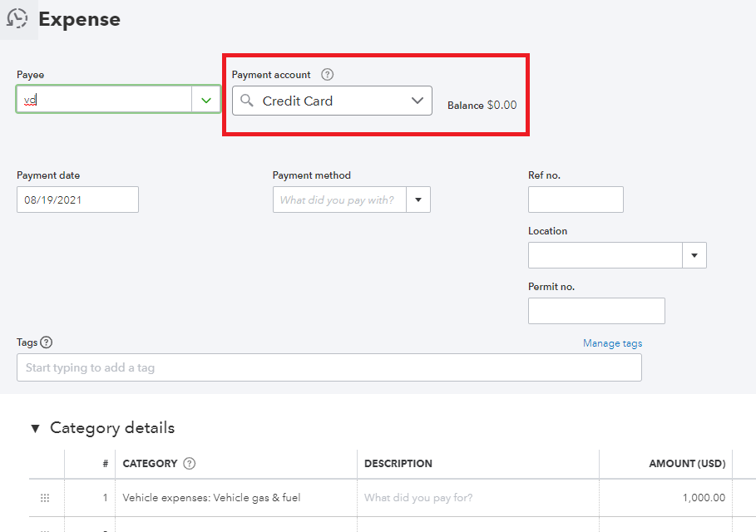Image resolution: width=756 pixels, height=532 pixels.
Task: Open the Payee dropdown arrow
Action: [206, 101]
